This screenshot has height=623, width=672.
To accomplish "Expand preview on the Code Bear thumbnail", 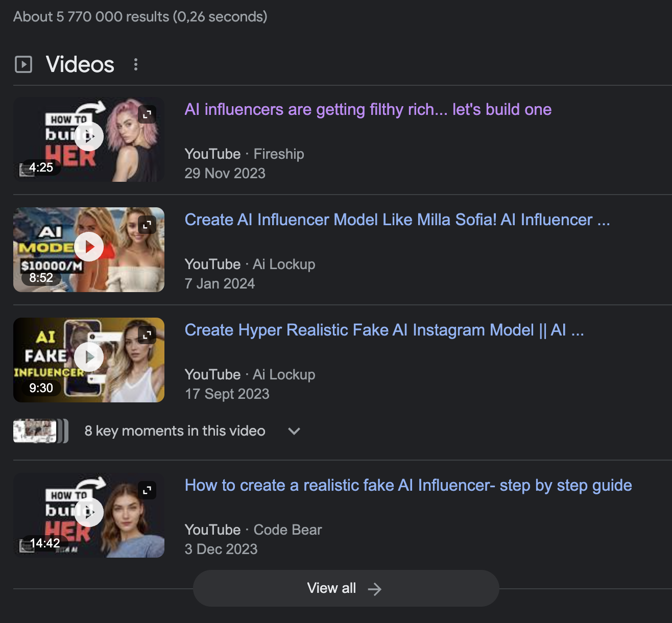I will point(147,490).
